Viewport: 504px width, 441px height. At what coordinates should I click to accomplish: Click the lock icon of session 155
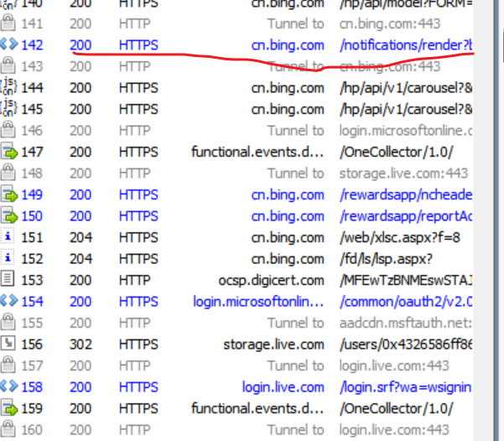click(8, 322)
